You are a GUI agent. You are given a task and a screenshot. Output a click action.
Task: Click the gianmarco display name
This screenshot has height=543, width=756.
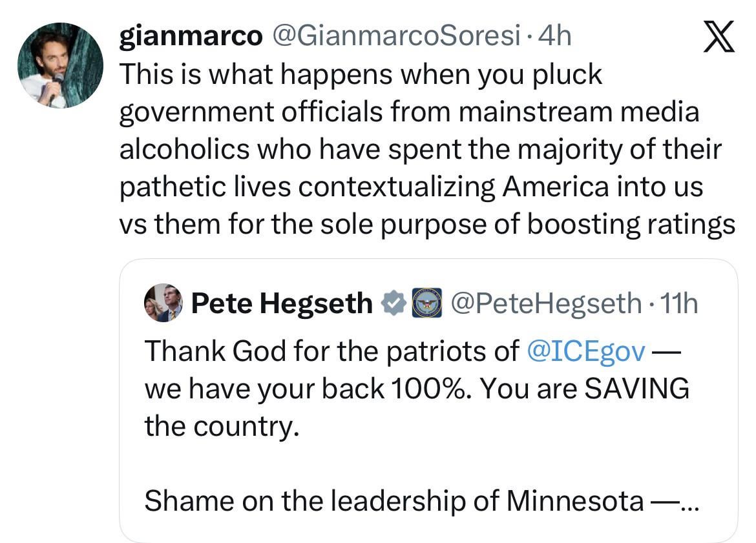pyautogui.click(x=191, y=37)
